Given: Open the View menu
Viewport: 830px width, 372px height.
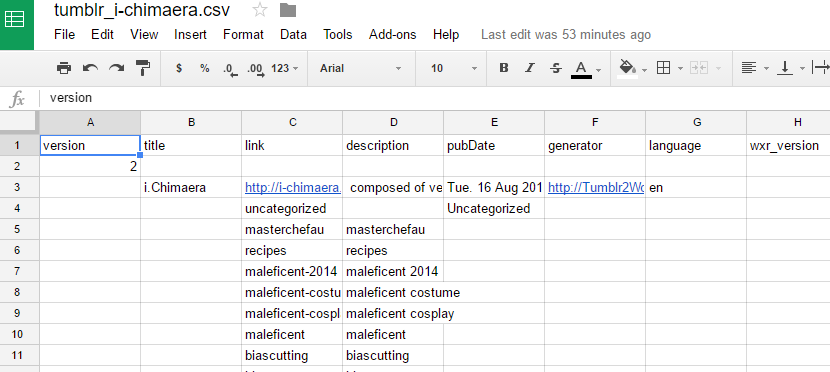Looking at the screenshot, I should [144, 35].
